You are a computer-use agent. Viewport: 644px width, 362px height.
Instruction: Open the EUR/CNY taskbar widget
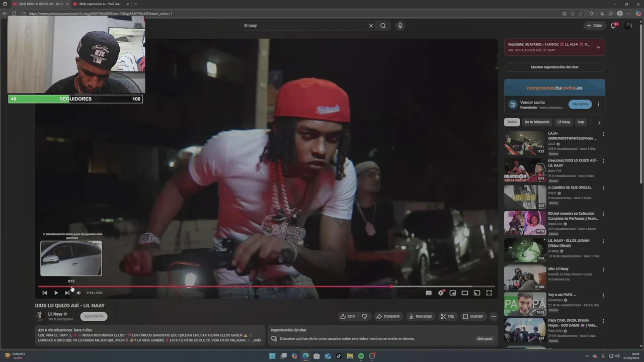tap(15, 356)
